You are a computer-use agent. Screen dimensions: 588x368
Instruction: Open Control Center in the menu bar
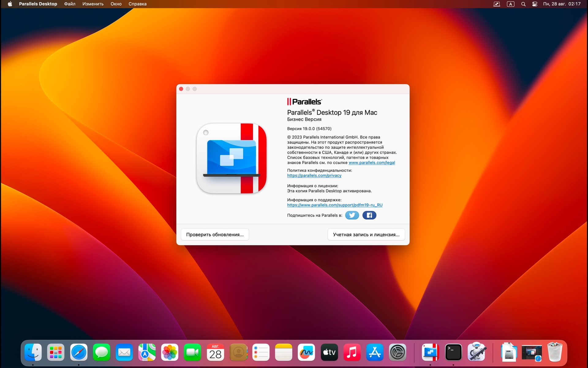(534, 4)
